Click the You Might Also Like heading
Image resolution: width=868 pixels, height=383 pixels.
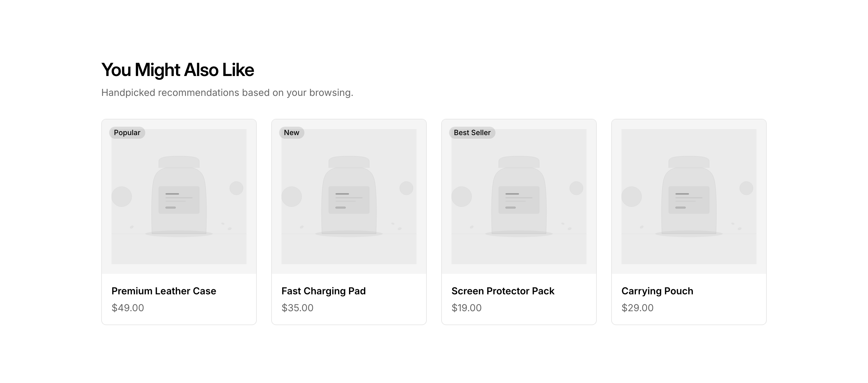178,70
